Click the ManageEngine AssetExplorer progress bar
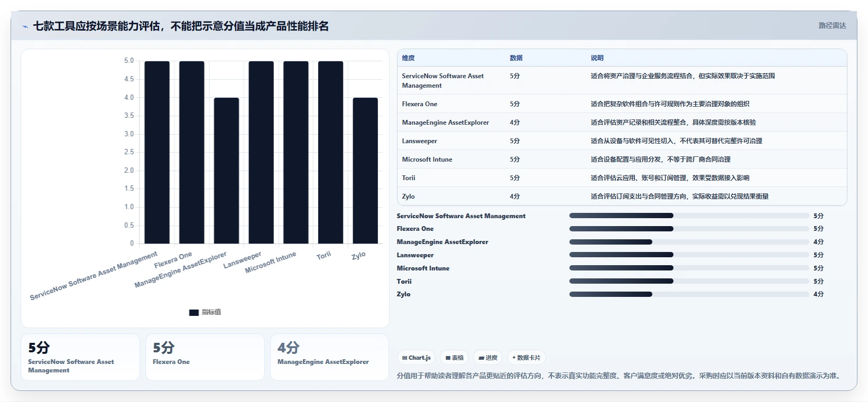Image resolution: width=868 pixels, height=402 pixels. pyautogui.click(x=689, y=242)
